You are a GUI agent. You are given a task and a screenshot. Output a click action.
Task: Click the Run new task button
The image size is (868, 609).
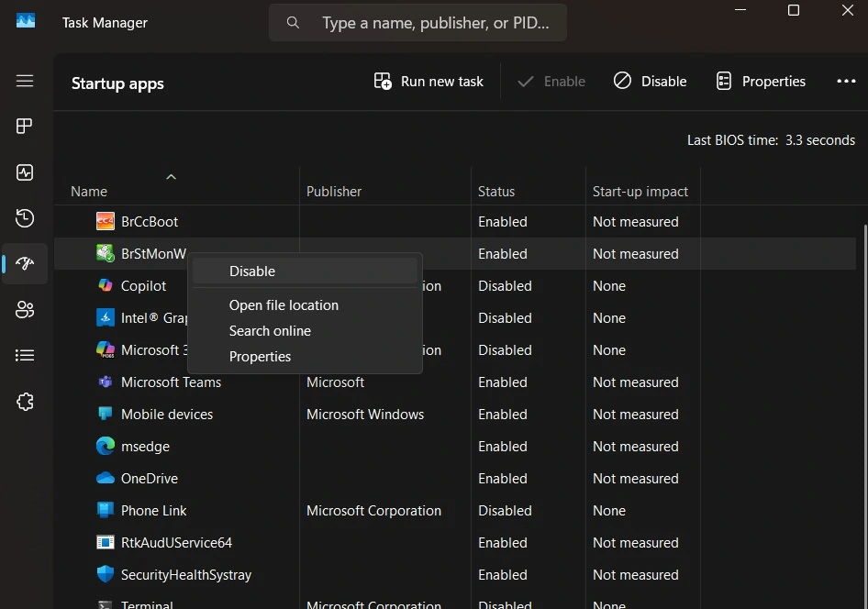(x=428, y=81)
